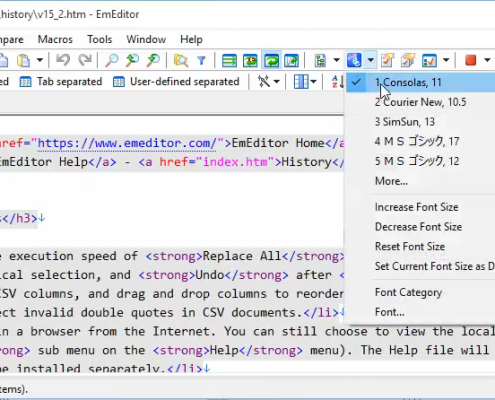The image size is (495, 400).
Task: Open the configuration selector dropdown arrow
Action: tap(336, 60)
